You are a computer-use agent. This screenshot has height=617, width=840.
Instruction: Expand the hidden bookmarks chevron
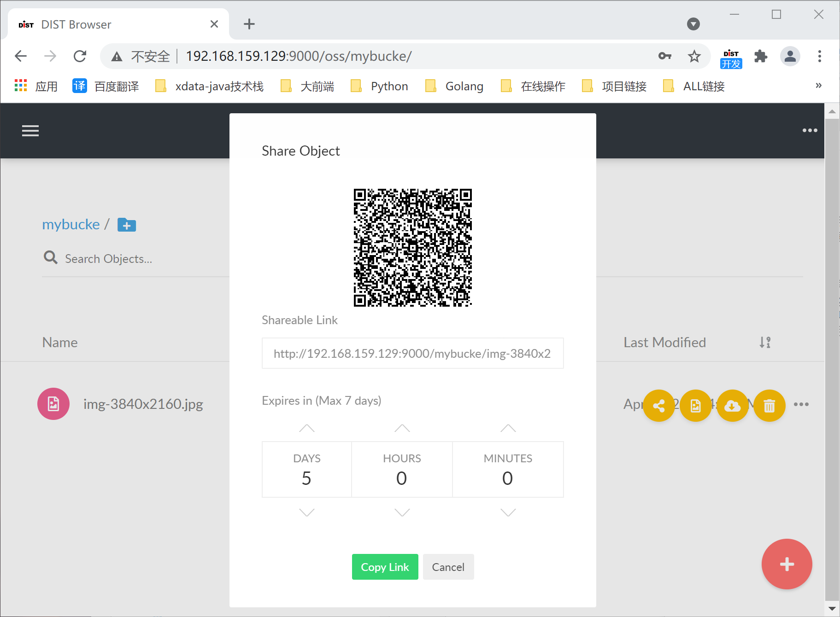818,85
